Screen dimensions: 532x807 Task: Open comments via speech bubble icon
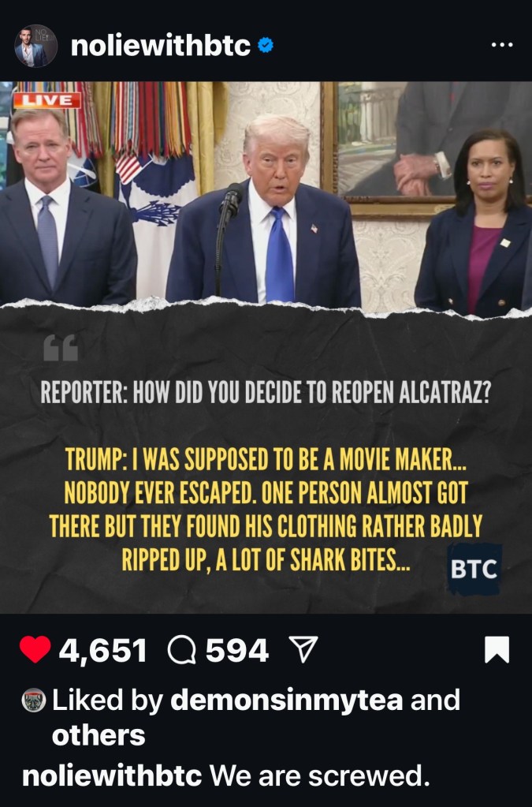point(182,650)
